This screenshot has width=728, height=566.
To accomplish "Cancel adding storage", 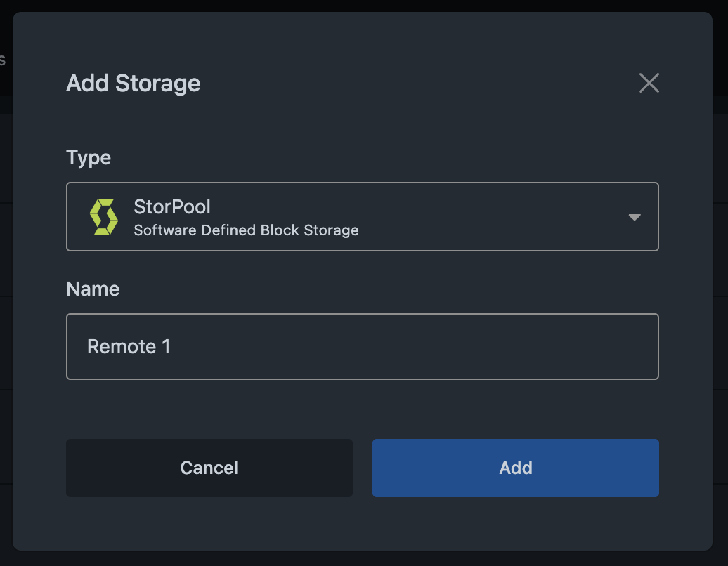I will [x=209, y=468].
